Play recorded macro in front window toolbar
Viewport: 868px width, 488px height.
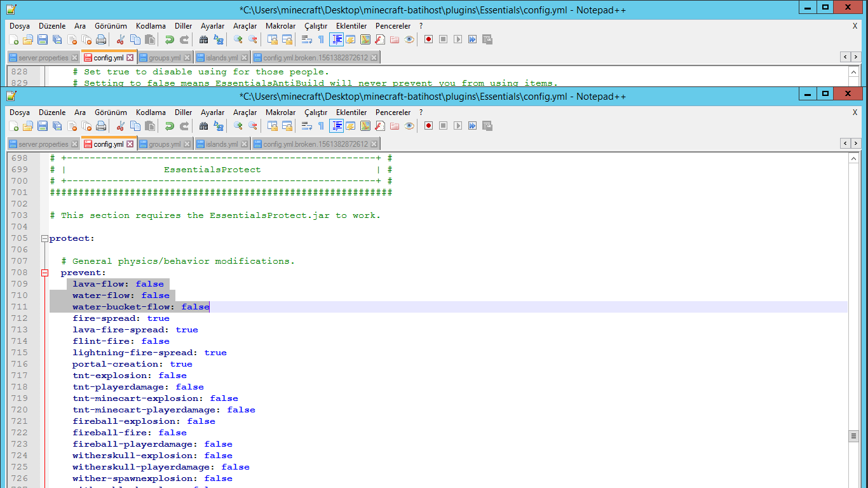458,126
